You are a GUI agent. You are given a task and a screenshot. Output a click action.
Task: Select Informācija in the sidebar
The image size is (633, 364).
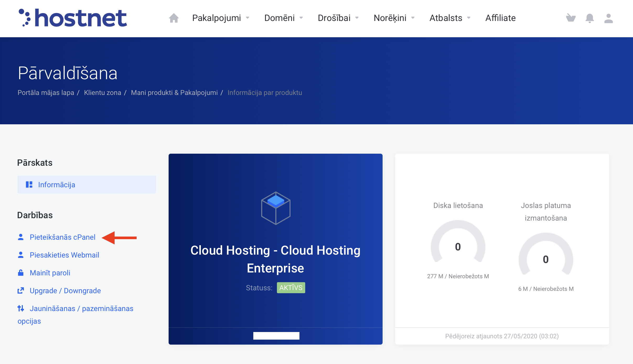(57, 185)
